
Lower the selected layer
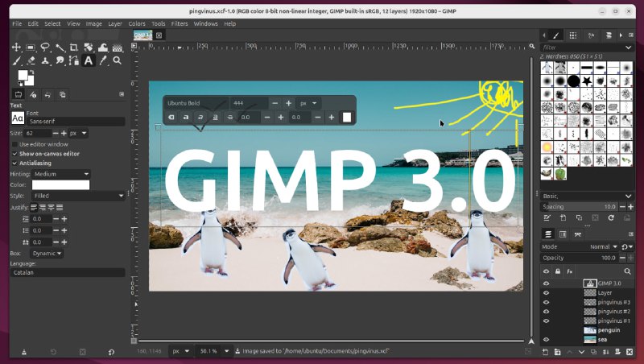581,352
